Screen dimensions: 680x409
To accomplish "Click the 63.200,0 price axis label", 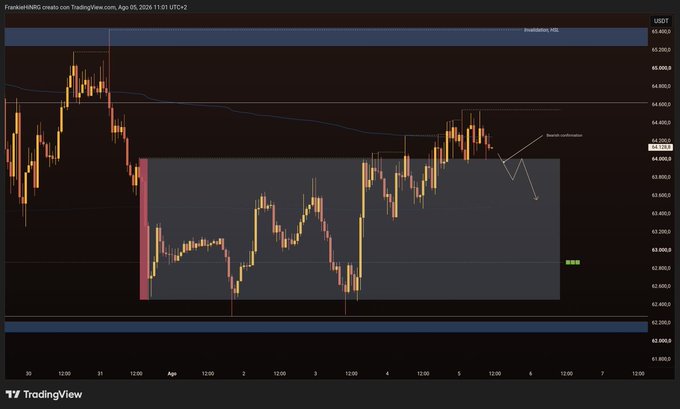I will click(x=661, y=232).
